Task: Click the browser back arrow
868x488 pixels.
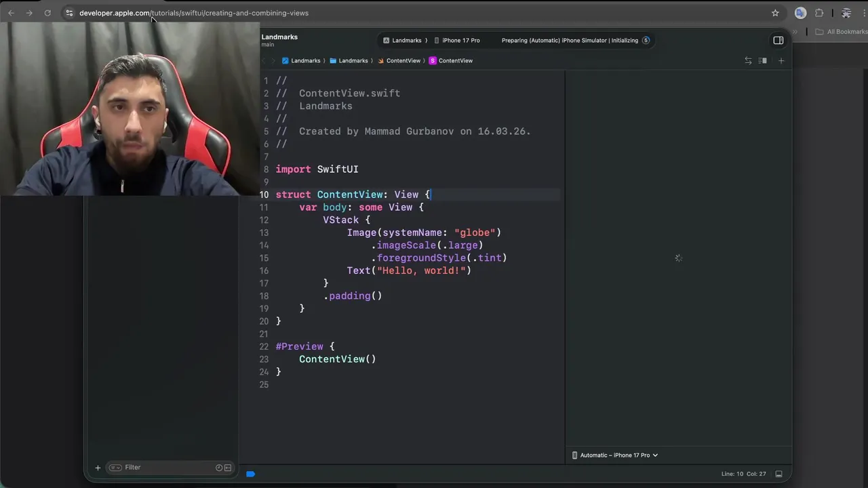Action: 11,13
